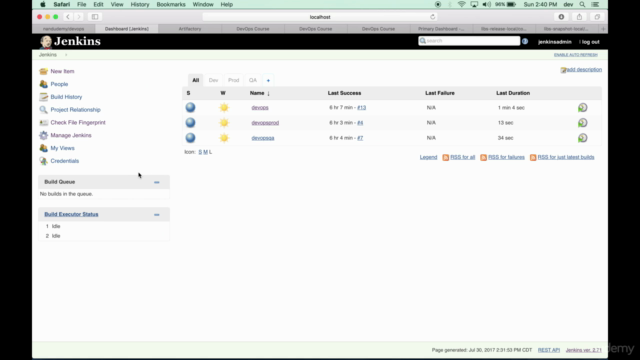Click blue status ball for devopsprod job

click(x=190, y=122)
